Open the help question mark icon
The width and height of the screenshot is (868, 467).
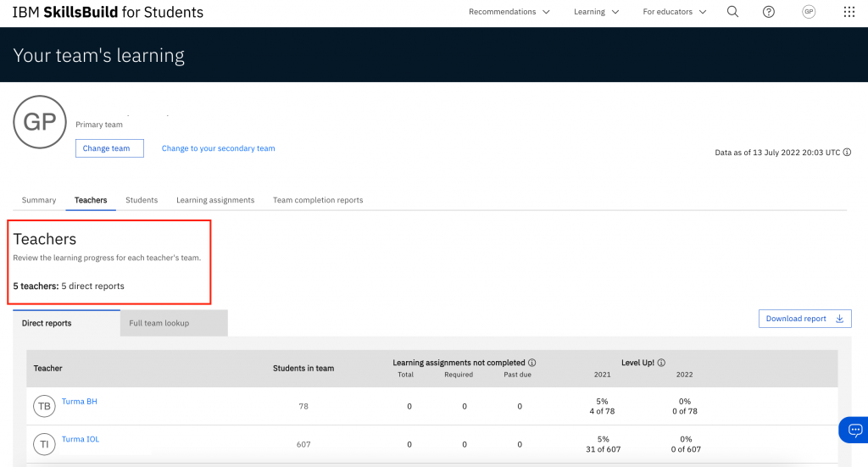[768, 12]
